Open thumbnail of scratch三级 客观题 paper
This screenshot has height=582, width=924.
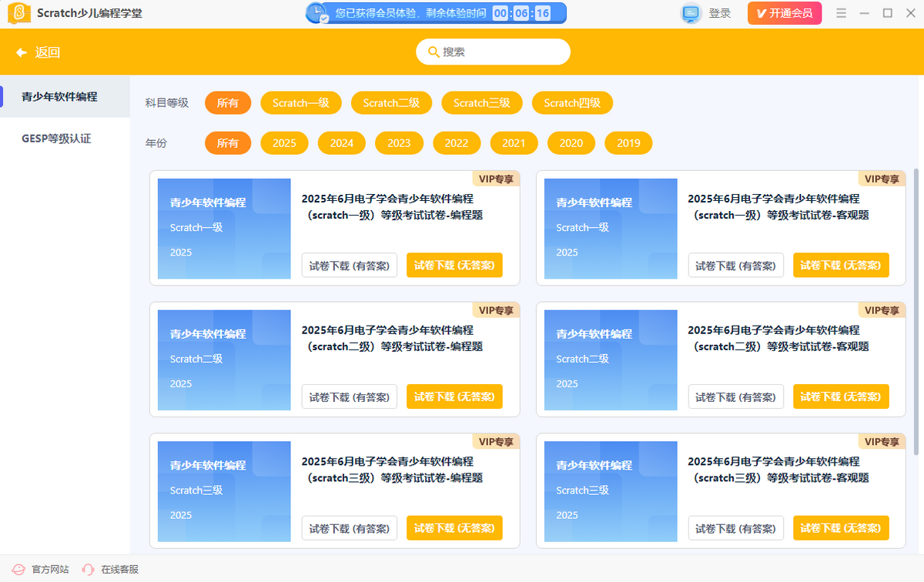coord(611,491)
